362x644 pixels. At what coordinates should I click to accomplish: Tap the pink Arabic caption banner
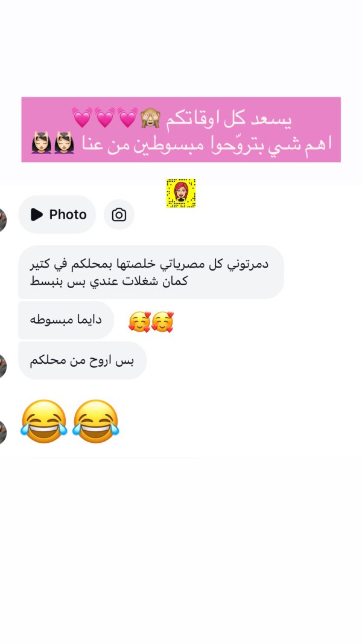coord(181,129)
